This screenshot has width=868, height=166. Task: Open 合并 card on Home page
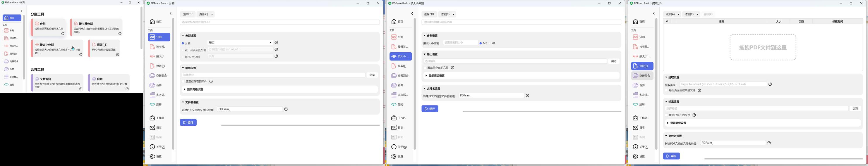(109, 83)
